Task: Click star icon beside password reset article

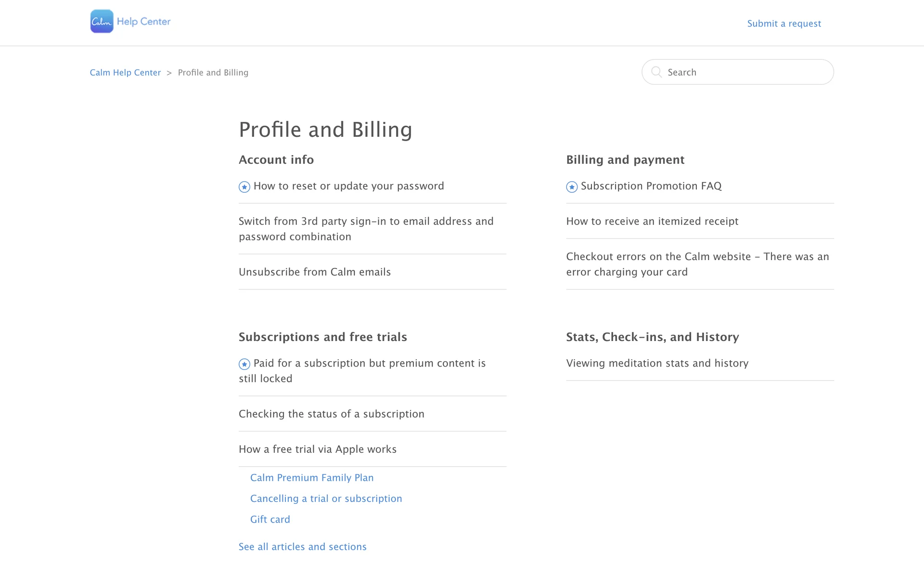Action: click(x=244, y=187)
